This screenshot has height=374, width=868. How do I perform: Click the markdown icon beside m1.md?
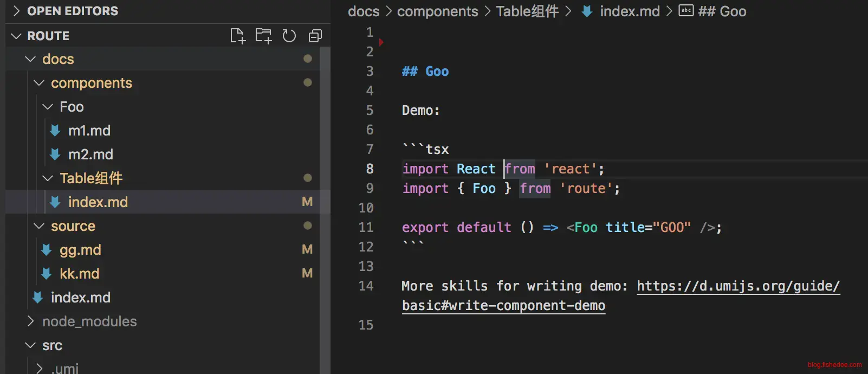coord(55,131)
